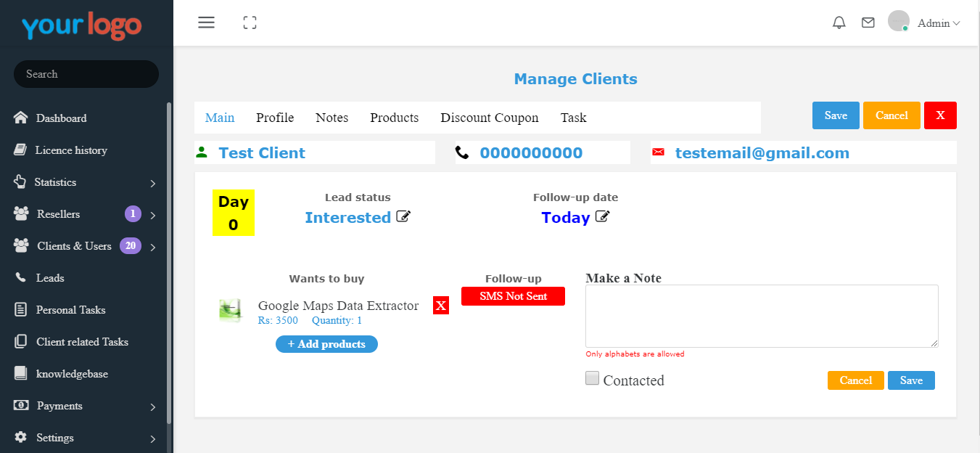Open notifications bell icon
This screenshot has width=980, height=453.
[x=839, y=23]
